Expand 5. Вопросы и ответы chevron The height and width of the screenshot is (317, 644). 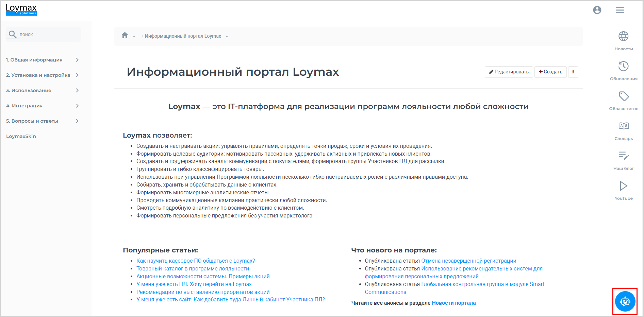[77, 121]
